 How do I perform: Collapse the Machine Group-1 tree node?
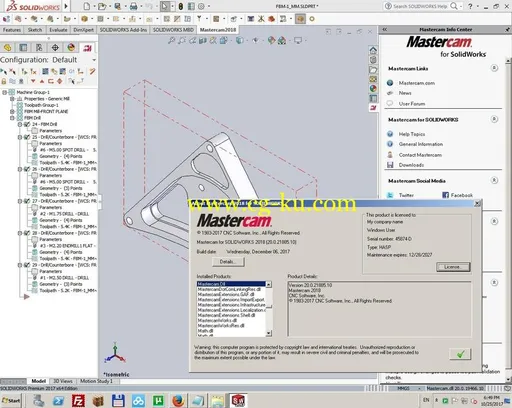[4, 92]
